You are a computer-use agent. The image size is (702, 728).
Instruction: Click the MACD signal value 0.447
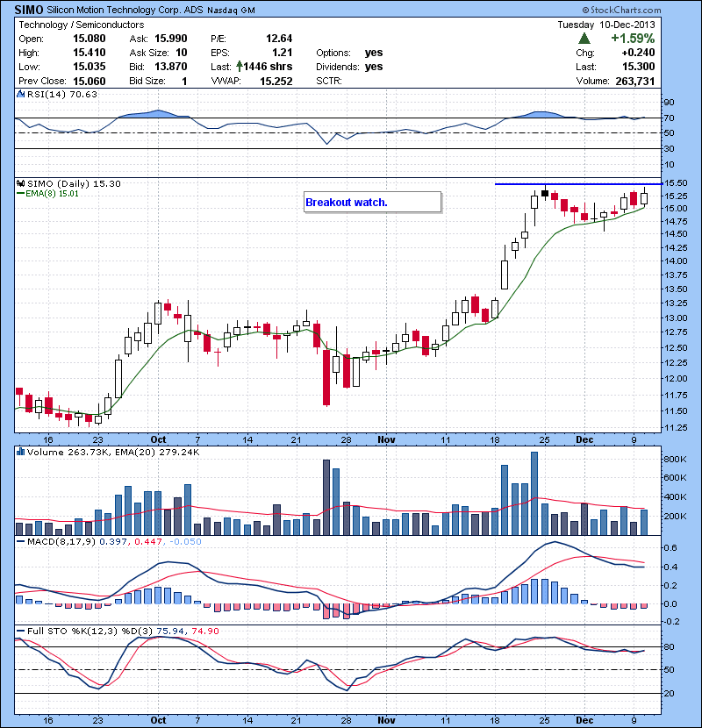[148, 541]
